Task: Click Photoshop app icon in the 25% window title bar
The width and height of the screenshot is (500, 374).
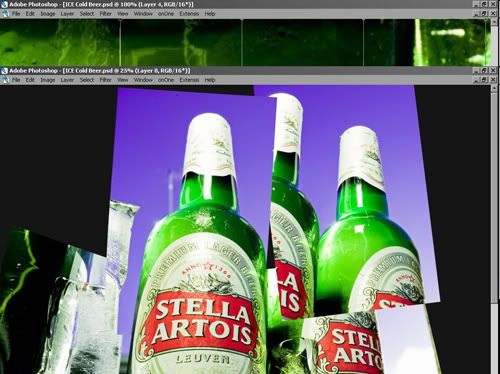Action: (x=4, y=71)
